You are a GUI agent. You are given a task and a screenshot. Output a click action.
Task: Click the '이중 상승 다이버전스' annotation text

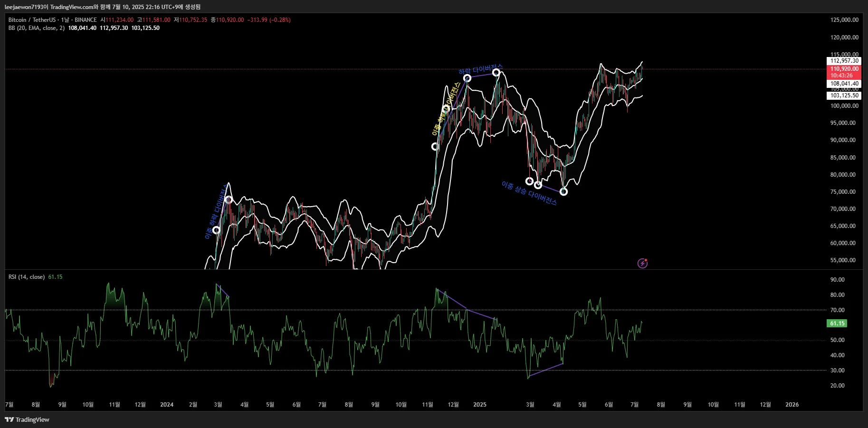click(529, 193)
